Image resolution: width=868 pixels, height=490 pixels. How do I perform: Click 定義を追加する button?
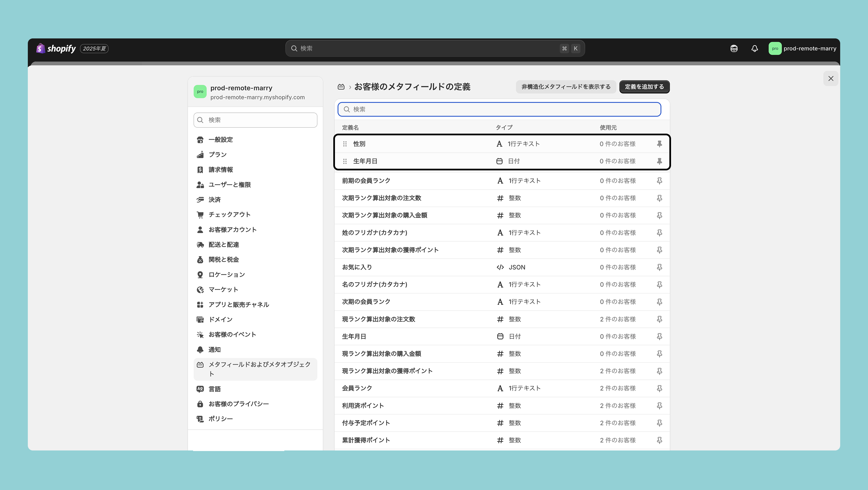[644, 87]
